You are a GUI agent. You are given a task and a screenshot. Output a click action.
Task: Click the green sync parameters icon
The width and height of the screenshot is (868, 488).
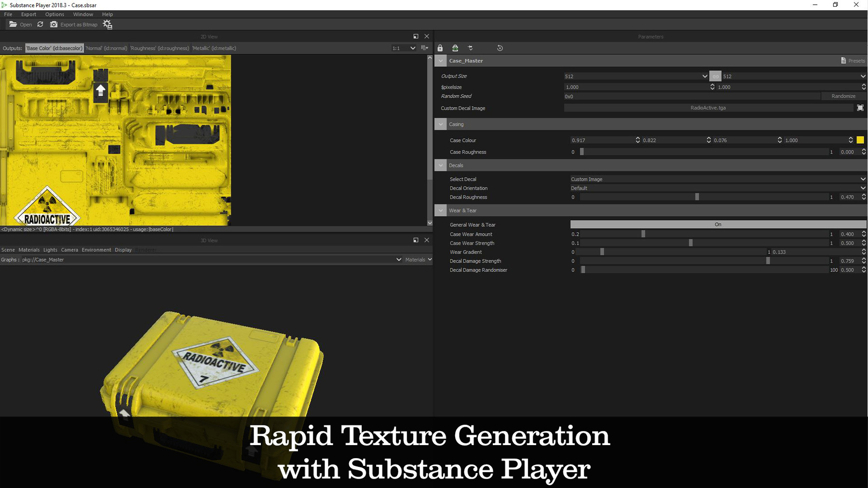(x=455, y=48)
